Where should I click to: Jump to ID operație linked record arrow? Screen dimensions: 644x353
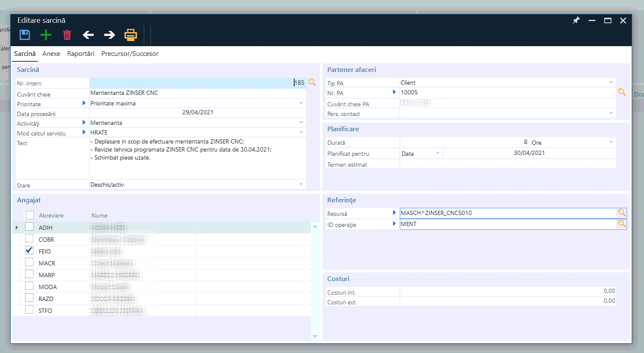[x=394, y=223]
